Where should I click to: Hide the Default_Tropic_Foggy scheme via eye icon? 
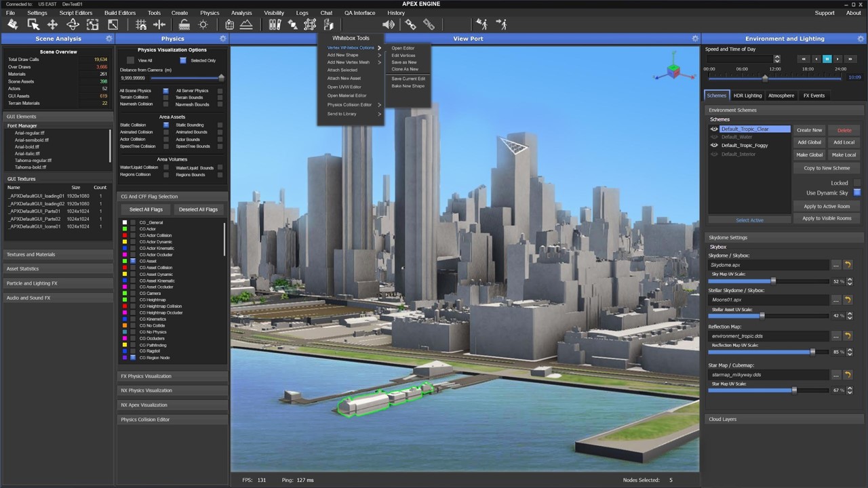click(x=714, y=146)
